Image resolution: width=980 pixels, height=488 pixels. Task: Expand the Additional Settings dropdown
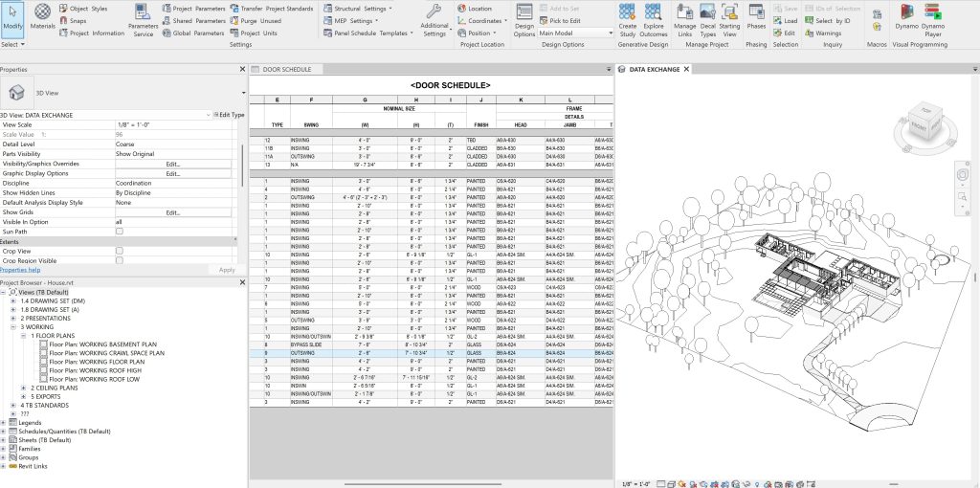pyautogui.click(x=434, y=22)
